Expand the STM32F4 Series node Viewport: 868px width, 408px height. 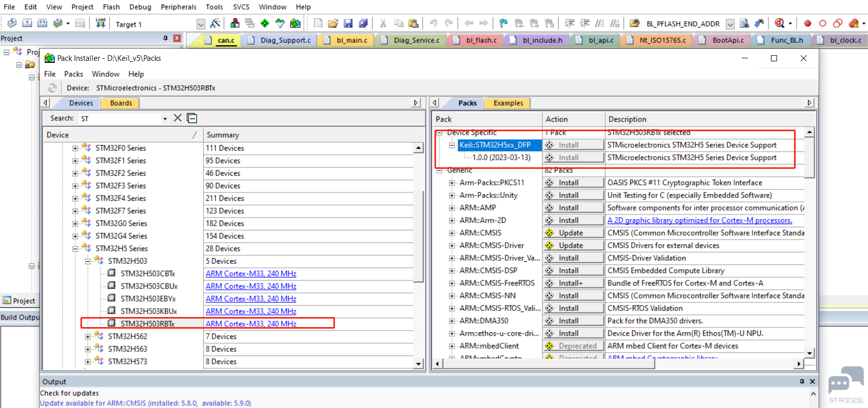75,198
